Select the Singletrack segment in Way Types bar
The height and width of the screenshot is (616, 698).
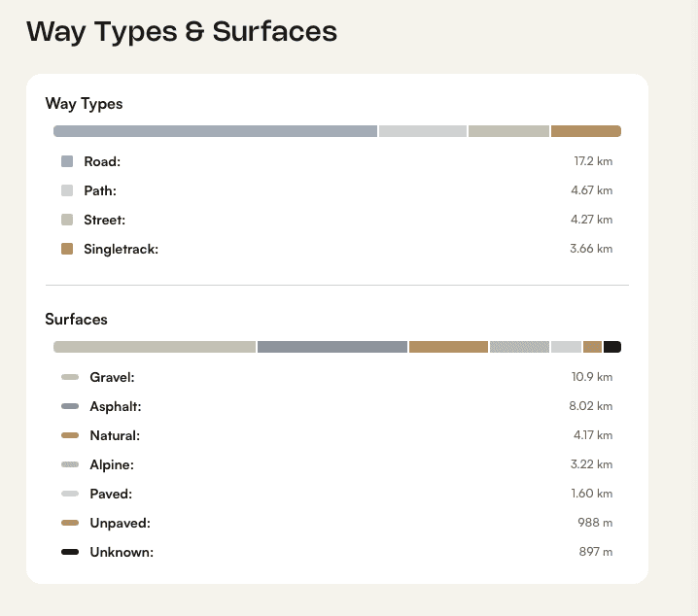[586, 131]
